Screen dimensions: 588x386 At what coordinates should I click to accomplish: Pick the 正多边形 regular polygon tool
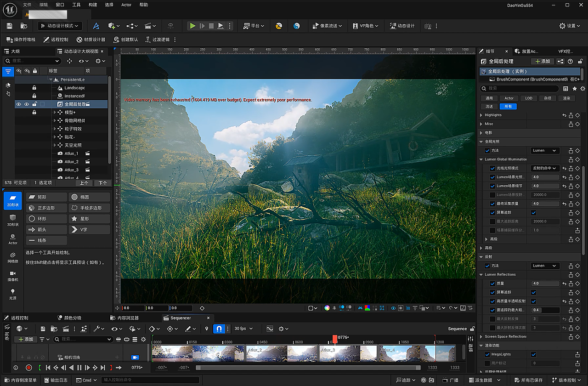coord(46,208)
